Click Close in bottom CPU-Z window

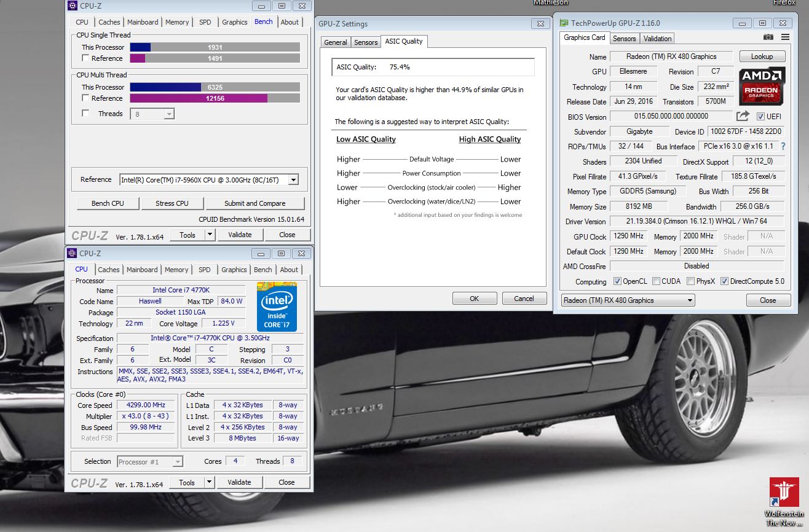click(x=286, y=483)
